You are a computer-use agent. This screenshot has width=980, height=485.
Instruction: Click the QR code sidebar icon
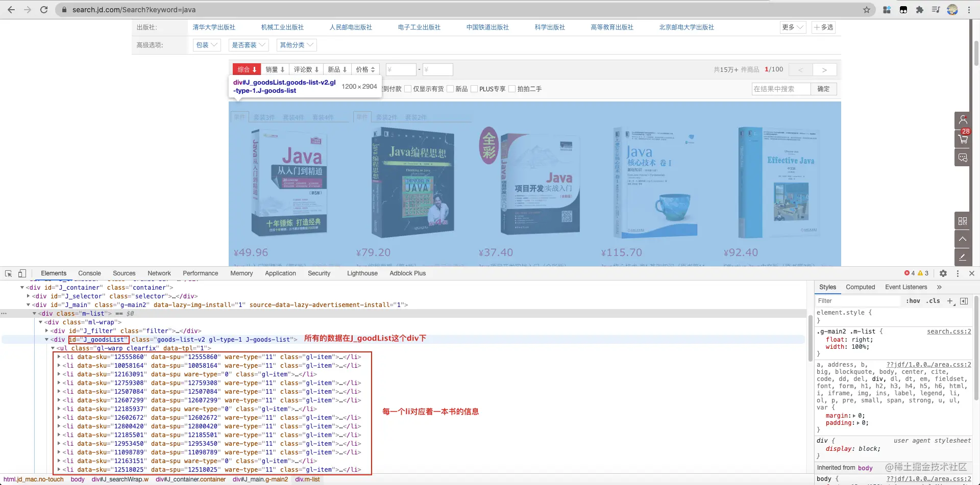[x=963, y=221]
